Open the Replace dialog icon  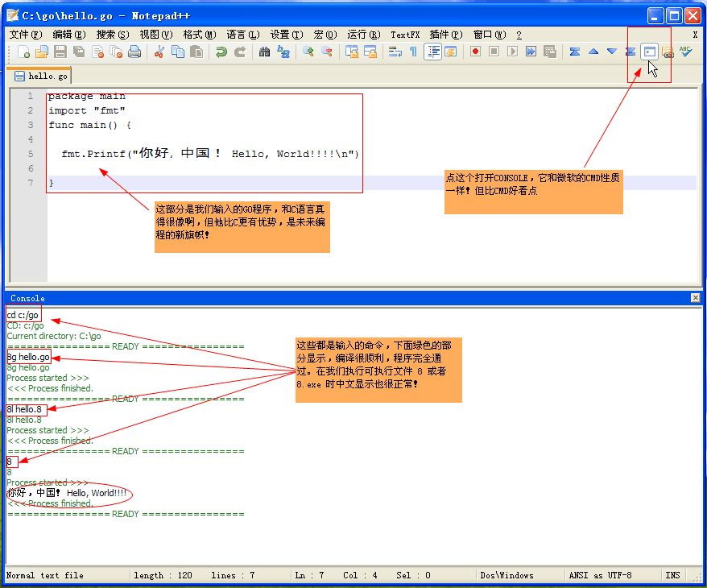click(283, 52)
